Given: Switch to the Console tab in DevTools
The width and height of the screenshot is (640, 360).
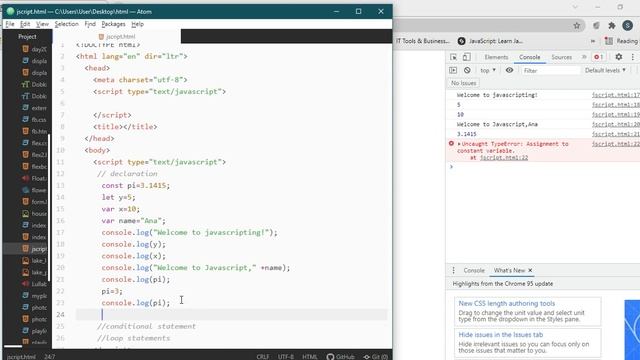Looking at the screenshot, I should coord(529,57).
